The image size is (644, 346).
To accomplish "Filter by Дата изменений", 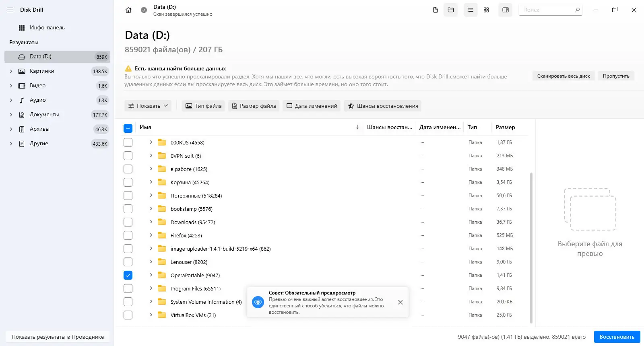I will 312,106.
